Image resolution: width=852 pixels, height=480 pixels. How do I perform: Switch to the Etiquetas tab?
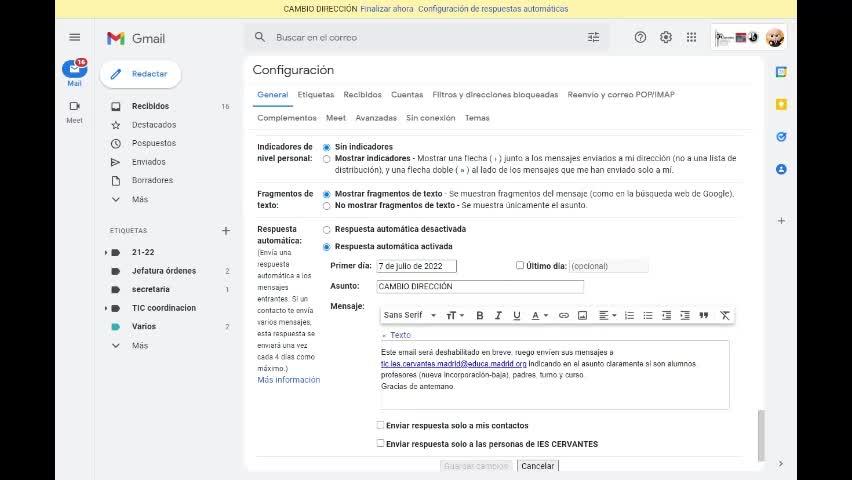coord(316,95)
